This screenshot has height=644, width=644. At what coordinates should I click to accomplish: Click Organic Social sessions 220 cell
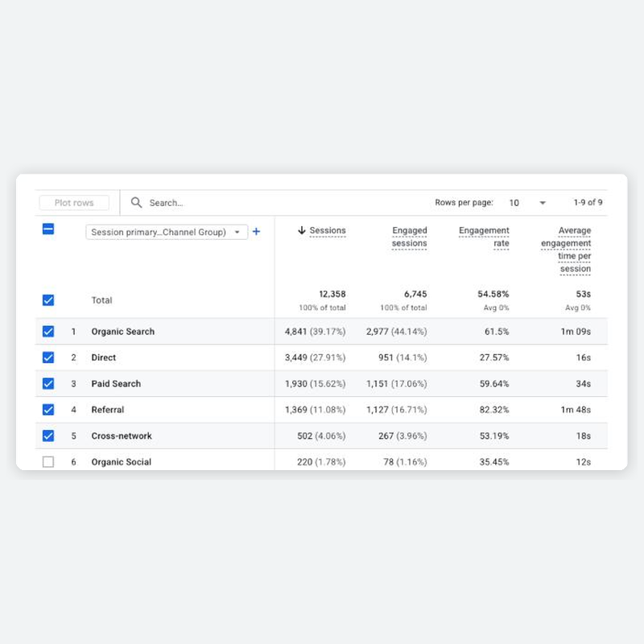coord(321,462)
